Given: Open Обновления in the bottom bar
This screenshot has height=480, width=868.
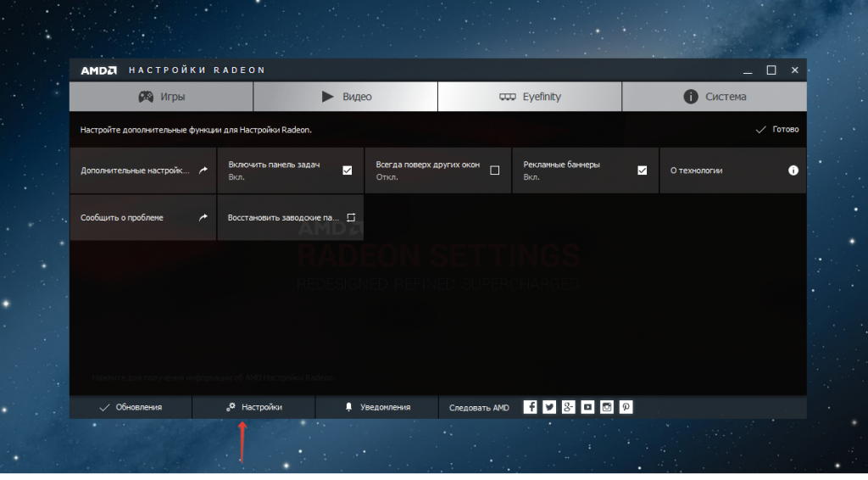Looking at the screenshot, I should click(x=131, y=407).
